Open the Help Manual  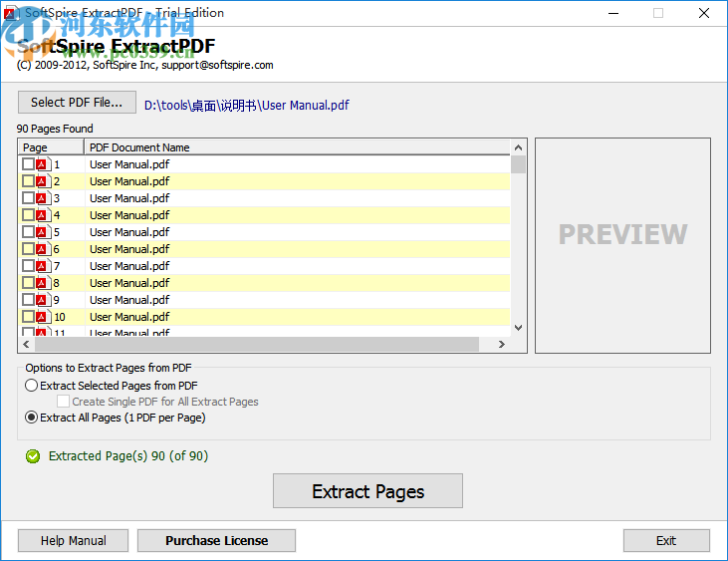73,540
